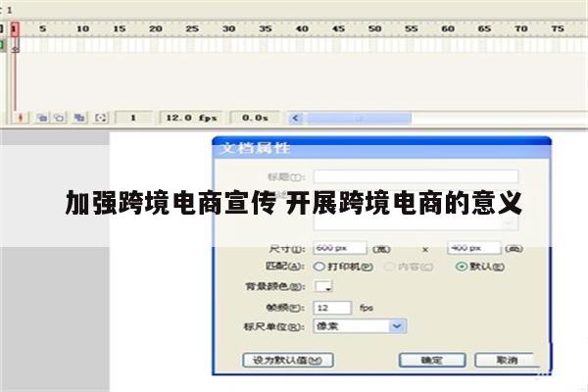Open the ruler units dropdown
This screenshot has height=392, width=588.
pos(360,326)
